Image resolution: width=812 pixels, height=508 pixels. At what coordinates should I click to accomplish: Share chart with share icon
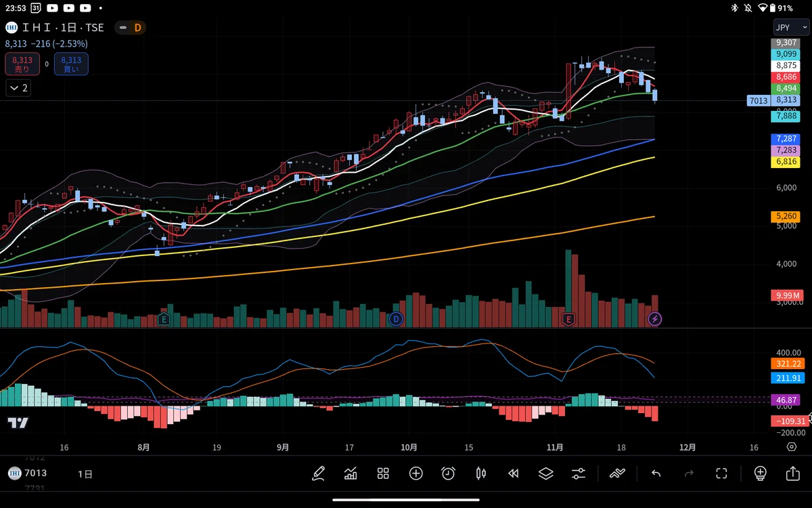[x=792, y=473]
